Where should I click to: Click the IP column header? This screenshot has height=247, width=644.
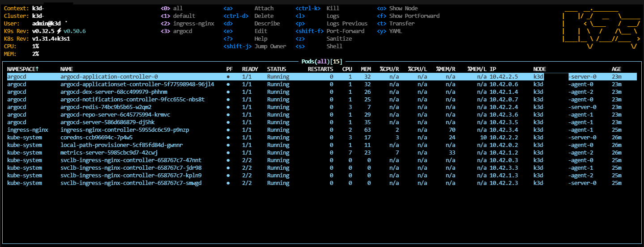(x=493, y=69)
